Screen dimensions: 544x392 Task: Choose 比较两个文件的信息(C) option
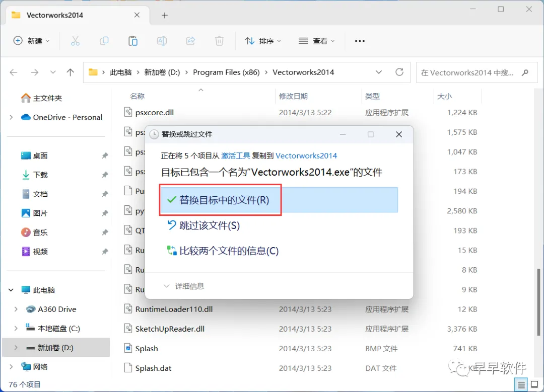pos(223,251)
